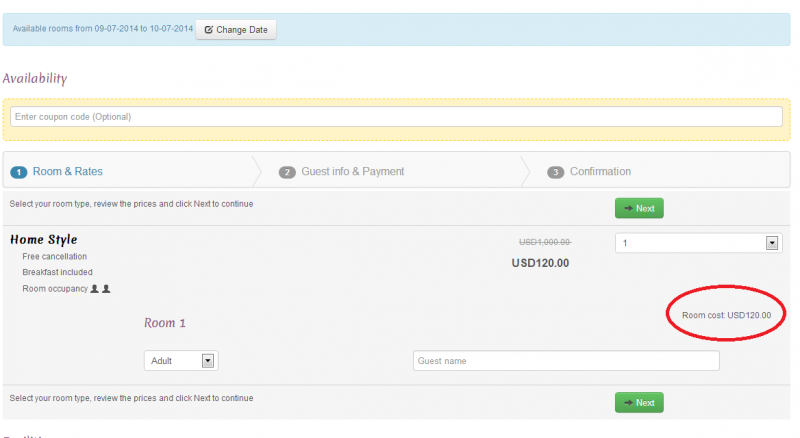Click the crossed-out USD1,000.00 price

tap(544, 242)
